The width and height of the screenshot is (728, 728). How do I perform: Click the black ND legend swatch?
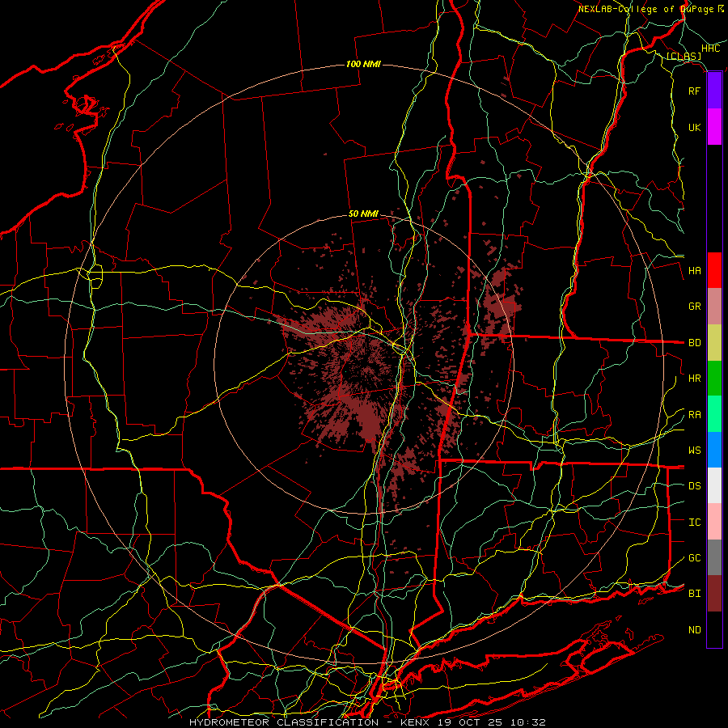714,629
